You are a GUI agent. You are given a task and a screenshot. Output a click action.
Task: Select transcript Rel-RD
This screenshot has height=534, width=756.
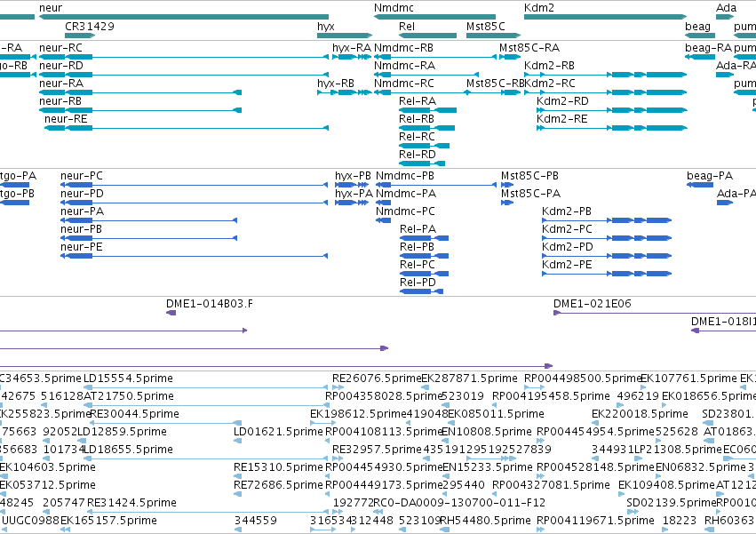pos(418,155)
